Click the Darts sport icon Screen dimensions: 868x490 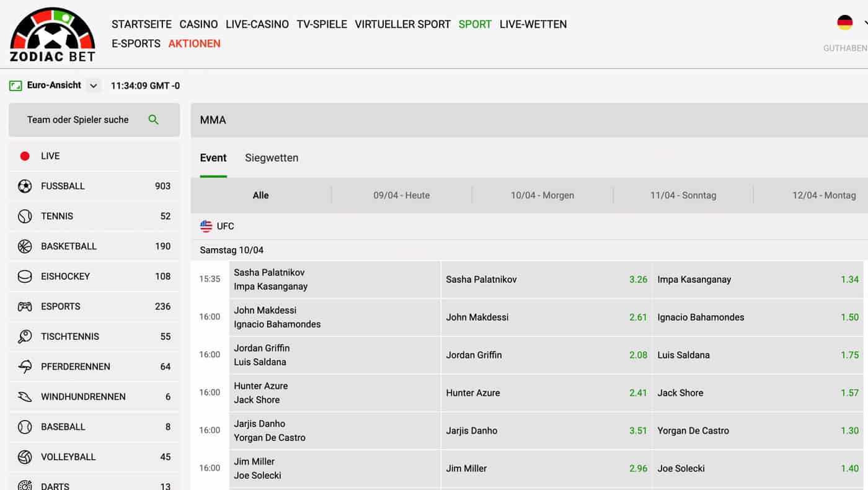pos(25,485)
